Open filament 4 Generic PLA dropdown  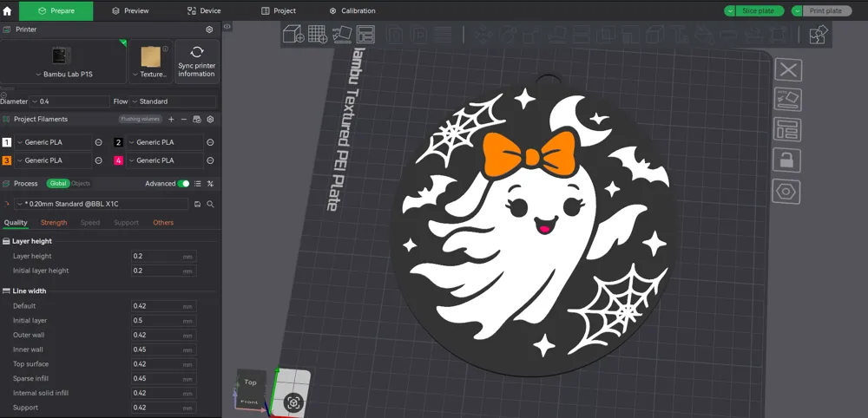point(164,160)
